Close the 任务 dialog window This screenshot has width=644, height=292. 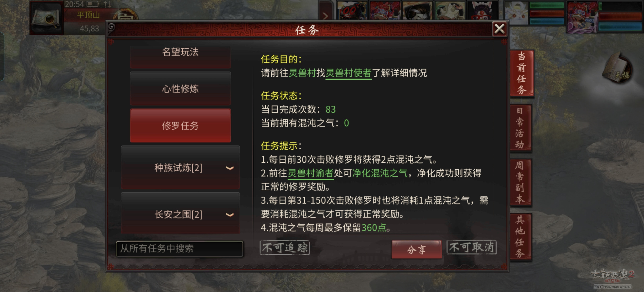click(499, 29)
